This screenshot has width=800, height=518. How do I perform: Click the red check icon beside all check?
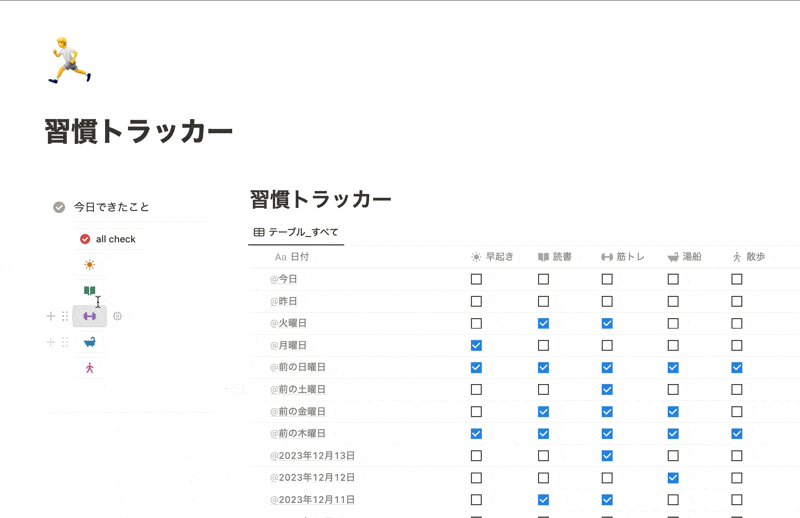(x=85, y=239)
